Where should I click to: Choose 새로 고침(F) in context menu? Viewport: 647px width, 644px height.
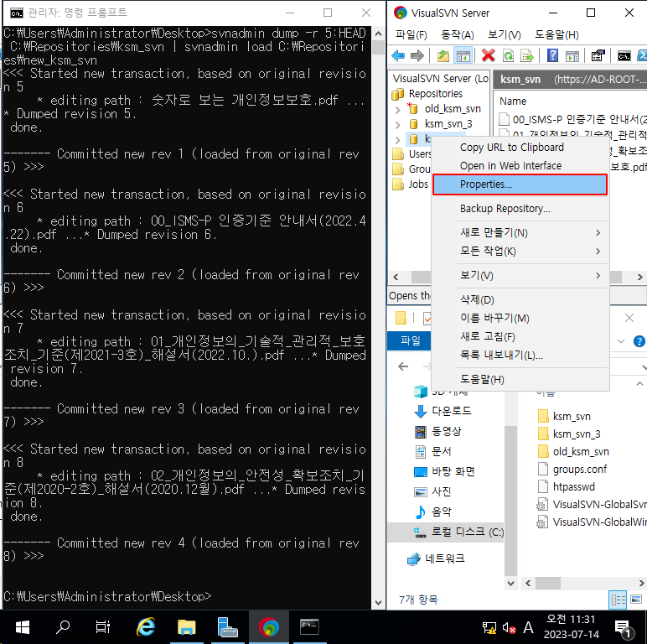pyautogui.click(x=520, y=336)
